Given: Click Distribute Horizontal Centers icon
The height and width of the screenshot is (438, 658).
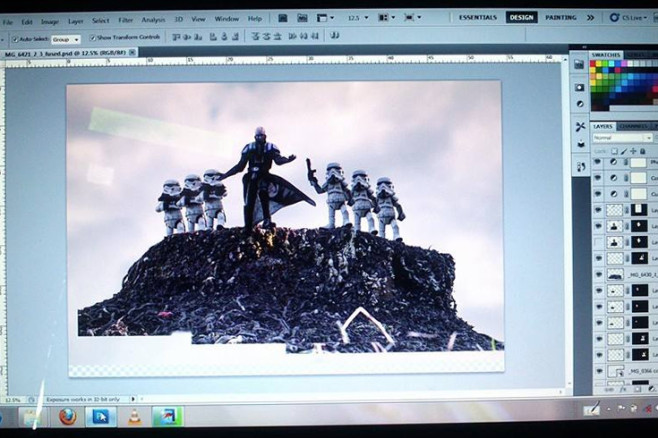Looking at the screenshot, I should 304,36.
